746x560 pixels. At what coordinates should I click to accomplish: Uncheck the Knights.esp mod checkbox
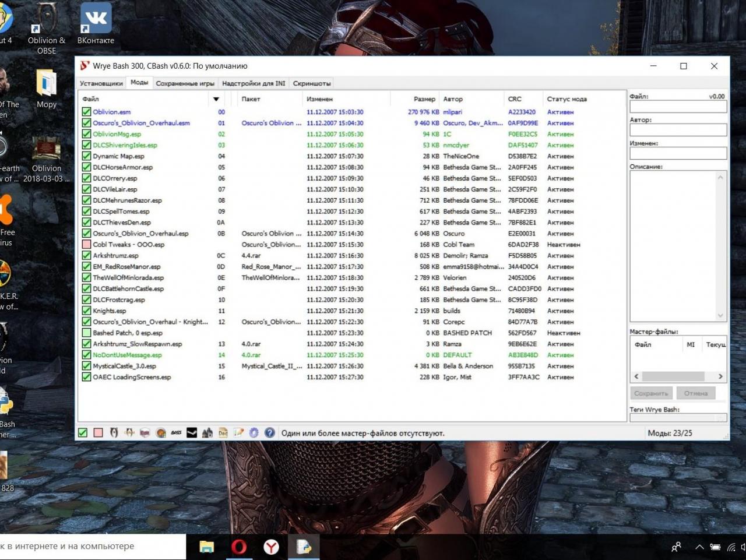pos(86,311)
